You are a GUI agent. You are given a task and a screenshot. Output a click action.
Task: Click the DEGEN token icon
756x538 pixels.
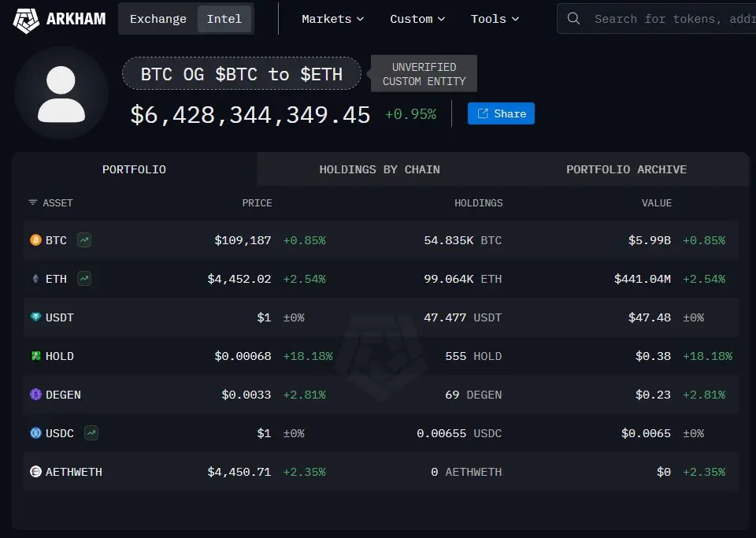(35, 395)
